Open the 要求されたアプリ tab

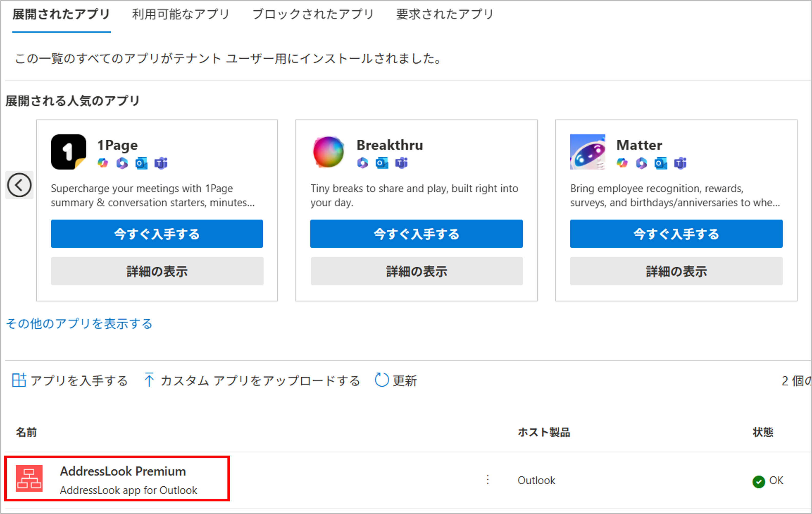click(444, 14)
